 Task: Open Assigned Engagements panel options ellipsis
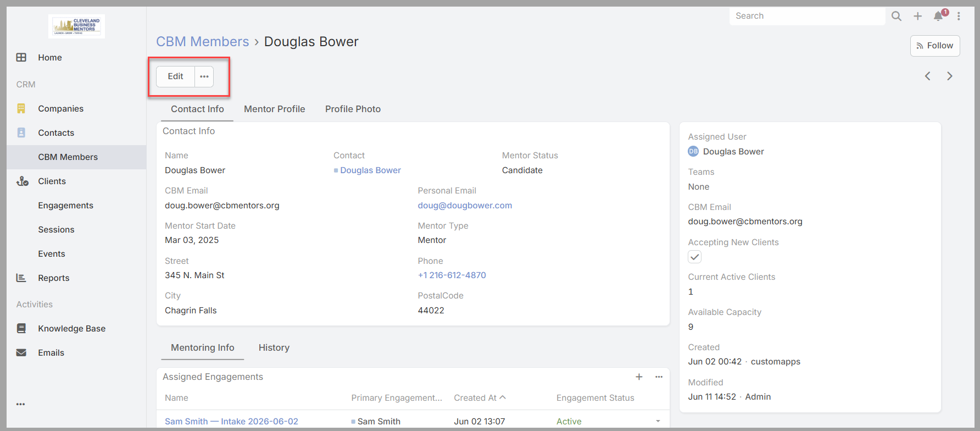tap(659, 377)
